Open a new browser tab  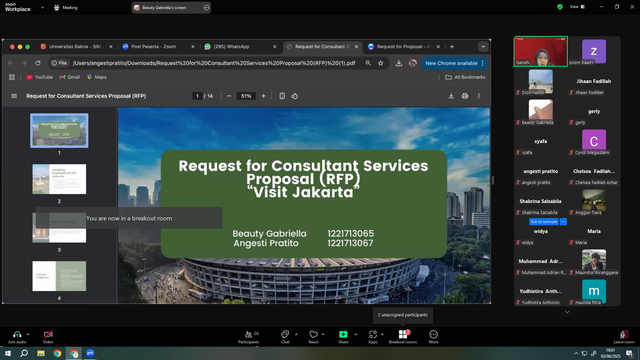(452, 47)
